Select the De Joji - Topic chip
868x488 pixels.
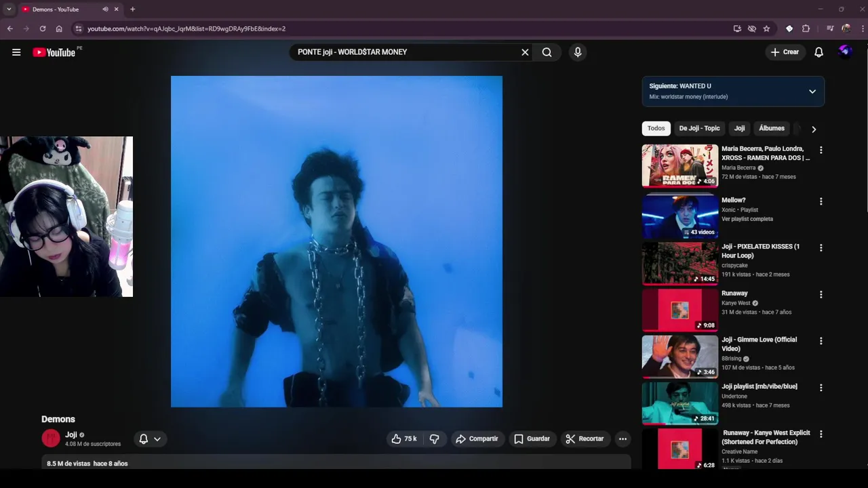coord(699,128)
